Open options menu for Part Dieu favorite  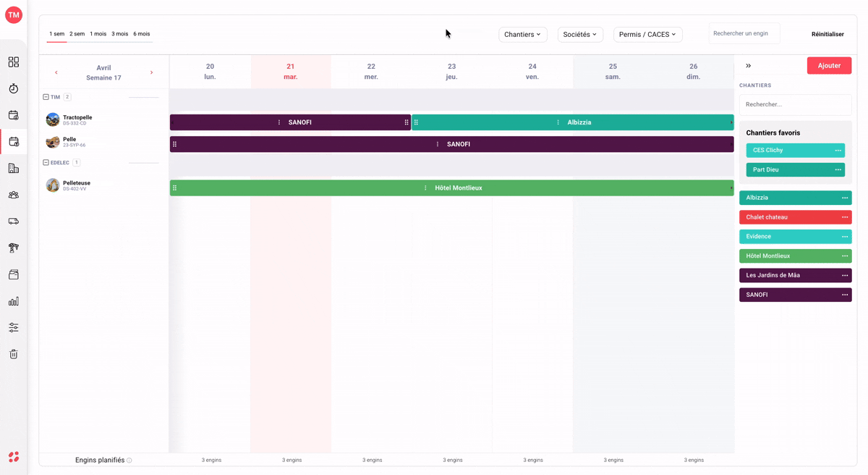click(x=838, y=169)
